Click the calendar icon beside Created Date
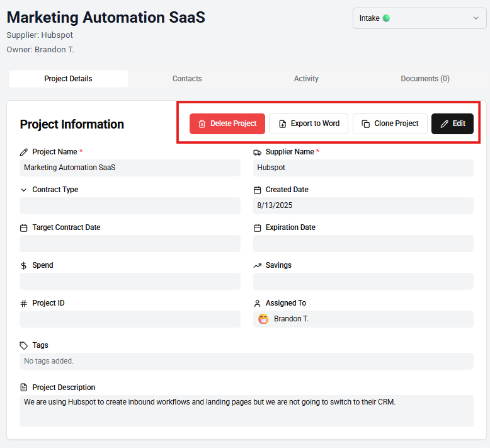 pos(257,190)
